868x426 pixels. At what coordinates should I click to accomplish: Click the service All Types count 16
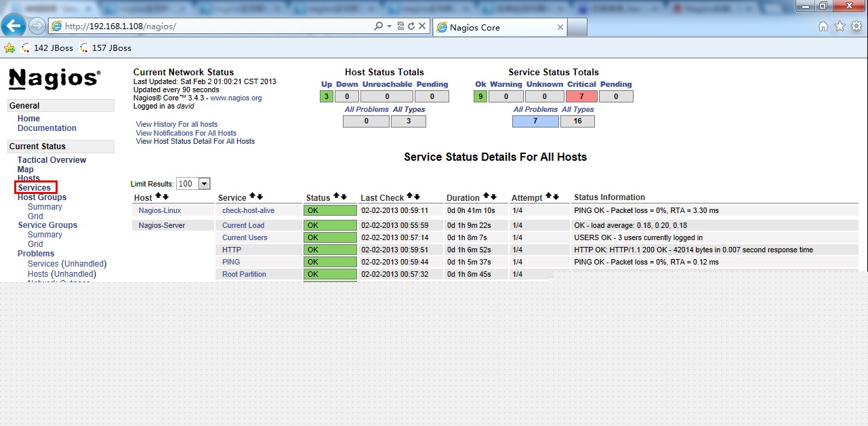click(x=577, y=121)
